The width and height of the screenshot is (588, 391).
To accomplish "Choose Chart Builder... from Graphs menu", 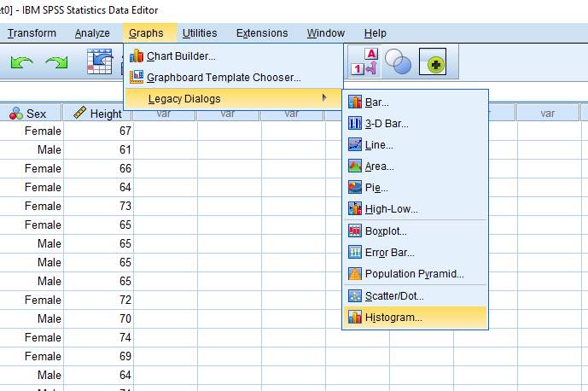I will coord(234,55).
